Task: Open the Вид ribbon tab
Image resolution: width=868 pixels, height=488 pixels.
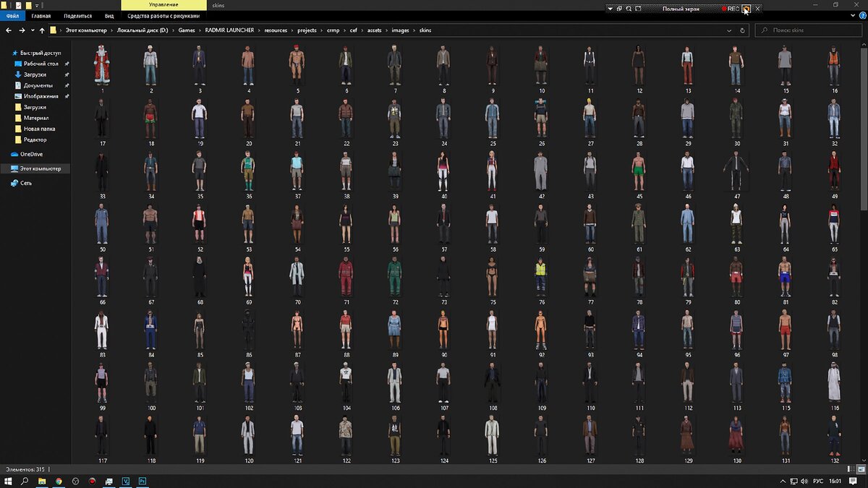Action: [109, 15]
